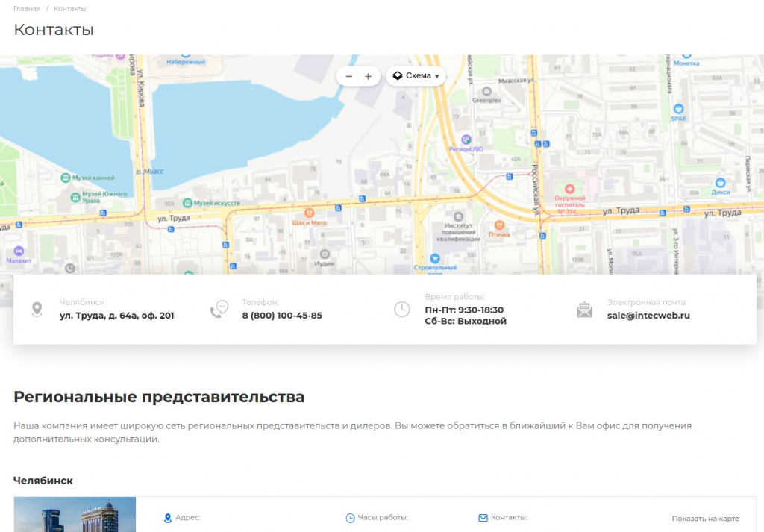Zoom out the map with minus button
The height and width of the screenshot is (532, 764).
point(348,76)
